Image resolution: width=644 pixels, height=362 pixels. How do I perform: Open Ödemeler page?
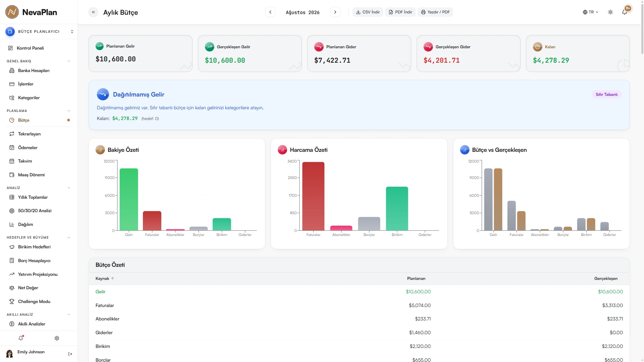point(39,147)
